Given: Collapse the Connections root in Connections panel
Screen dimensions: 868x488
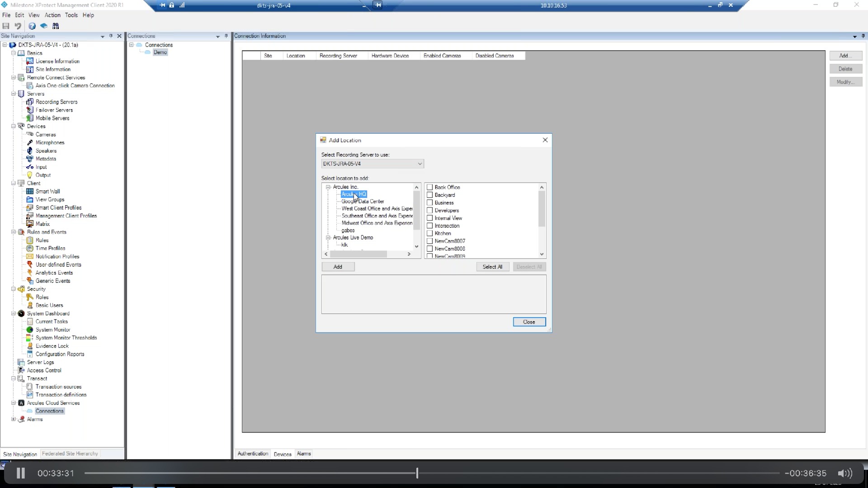Looking at the screenshot, I should click(x=132, y=45).
